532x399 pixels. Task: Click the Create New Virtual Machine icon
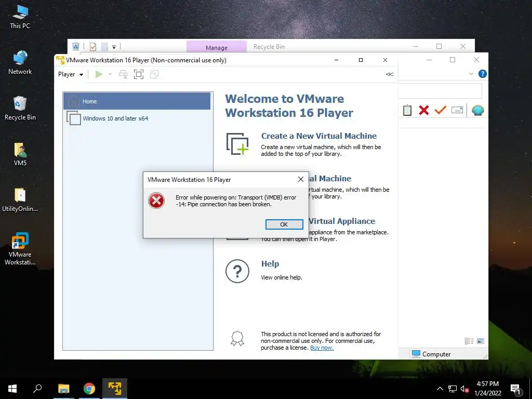pyautogui.click(x=237, y=144)
